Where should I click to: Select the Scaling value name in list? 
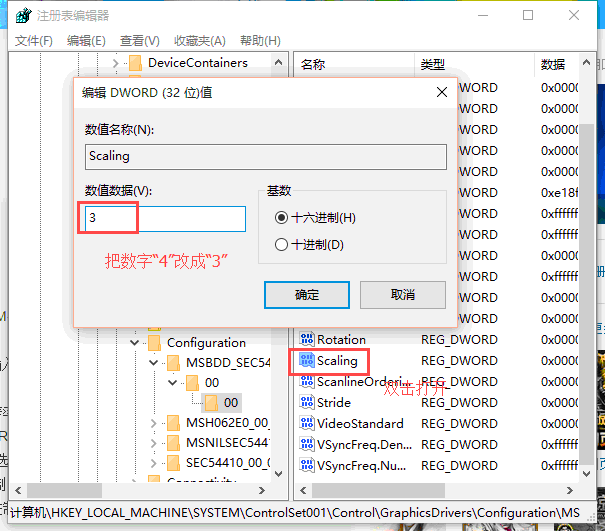(x=337, y=360)
